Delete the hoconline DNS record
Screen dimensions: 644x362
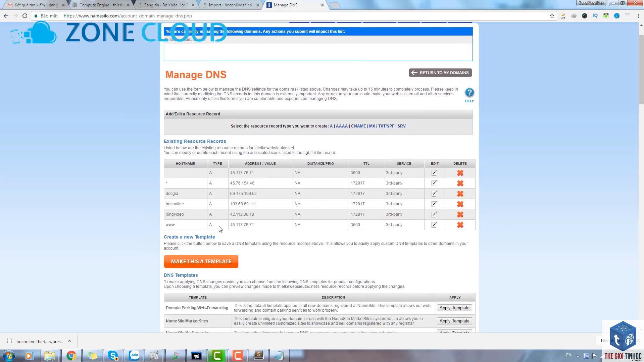tap(460, 204)
